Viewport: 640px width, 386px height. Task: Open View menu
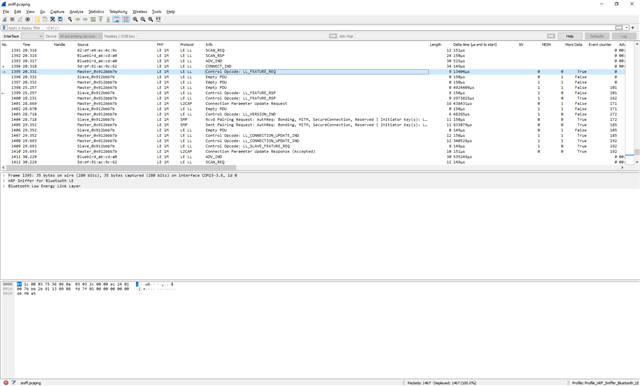[30, 12]
